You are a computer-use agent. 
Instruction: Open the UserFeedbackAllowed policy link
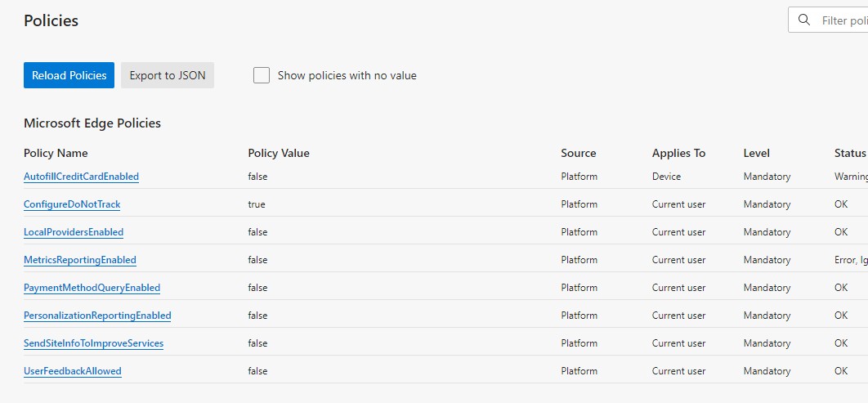73,370
